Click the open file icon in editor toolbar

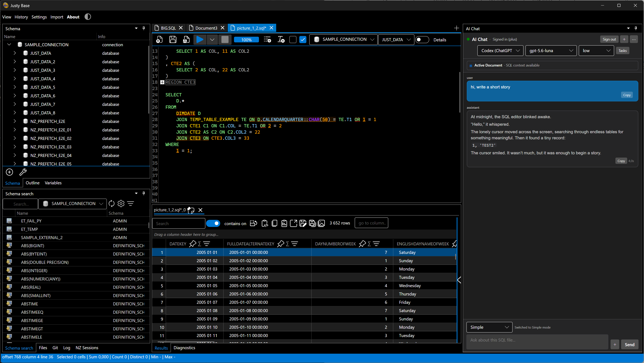click(159, 40)
